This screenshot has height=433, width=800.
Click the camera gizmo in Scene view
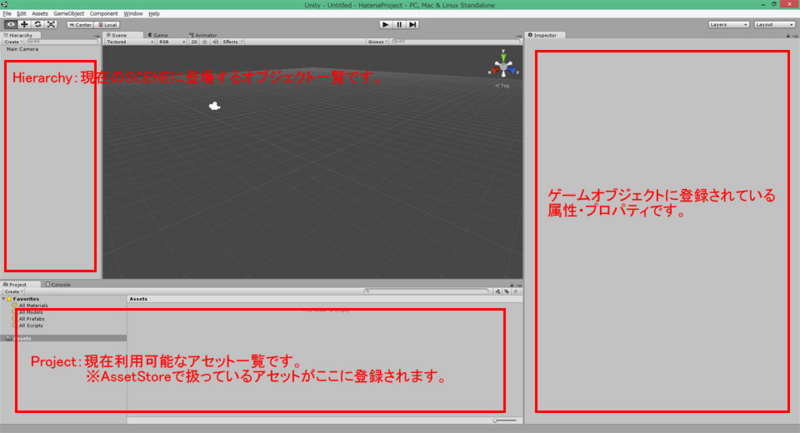[214, 106]
